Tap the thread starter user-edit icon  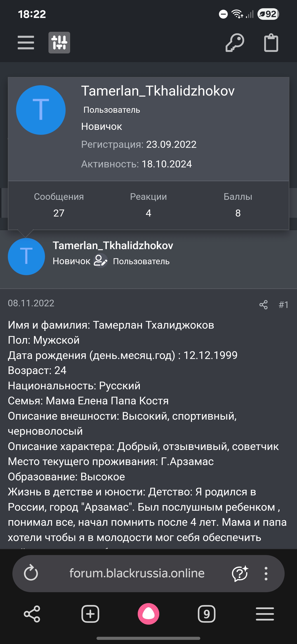tap(100, 260)
